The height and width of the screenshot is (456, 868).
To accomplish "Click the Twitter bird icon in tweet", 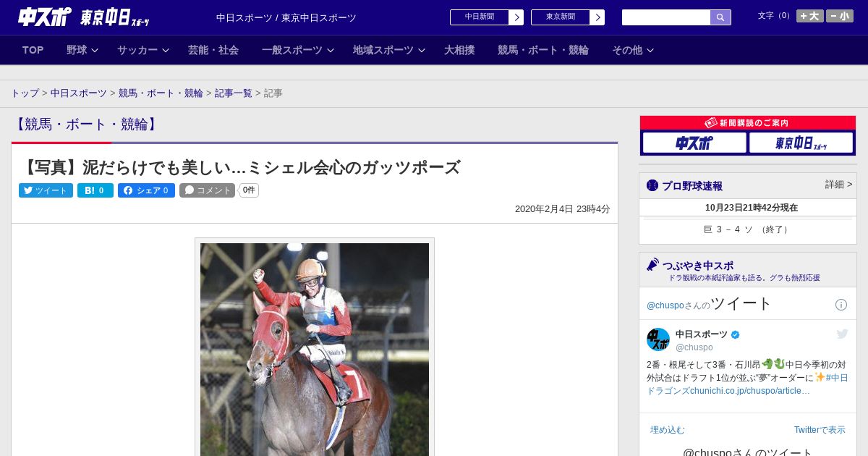I will [x=843, y=334].
